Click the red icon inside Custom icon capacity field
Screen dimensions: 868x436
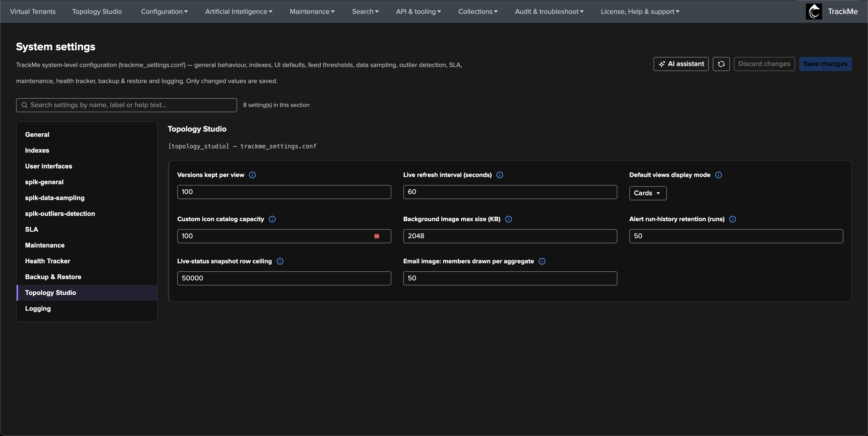pos(377,236)
